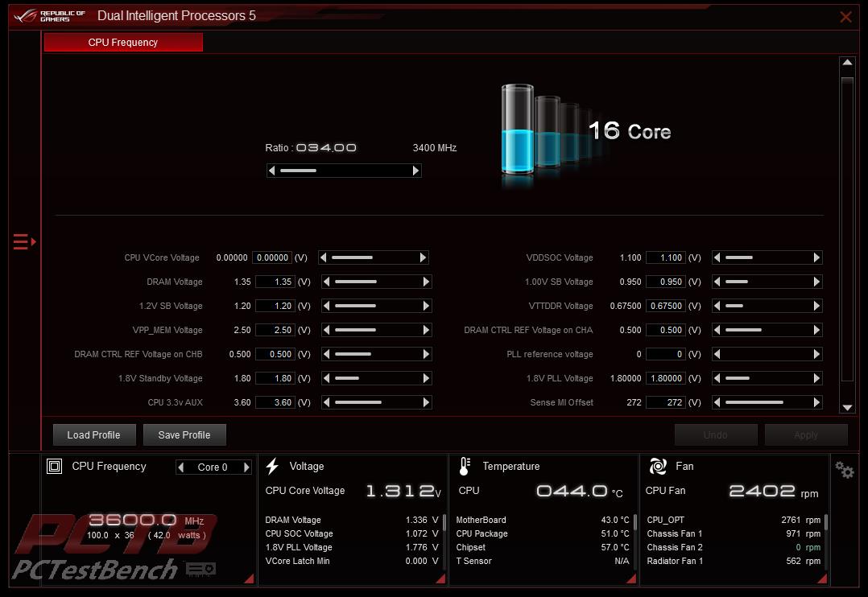Click the 'CPU_OPT' fan row
868x597 pixels.
tap(734, 520)
